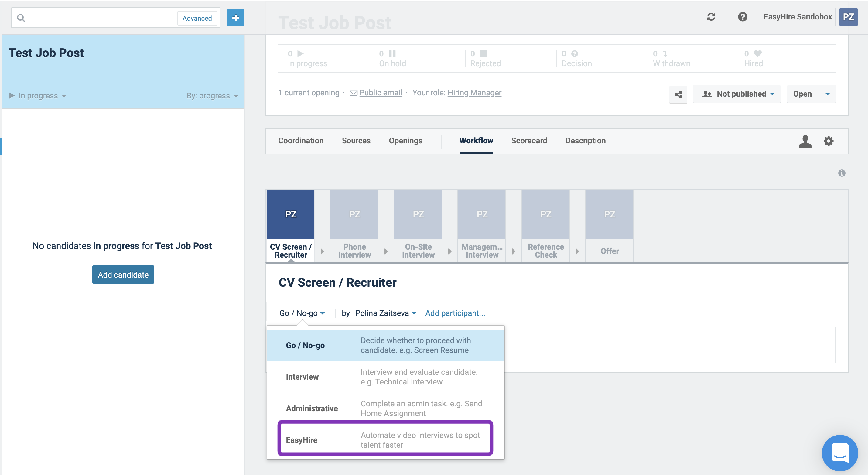Open the chat support bubble
Viewport: 868px width, 475px height.
point(839,453)
